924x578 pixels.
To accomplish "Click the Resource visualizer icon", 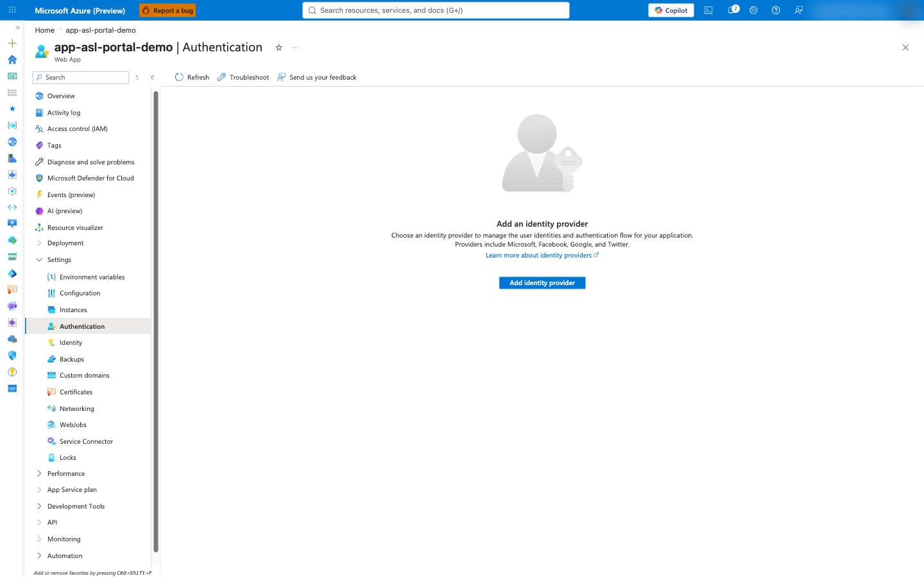I will point(39,227).
